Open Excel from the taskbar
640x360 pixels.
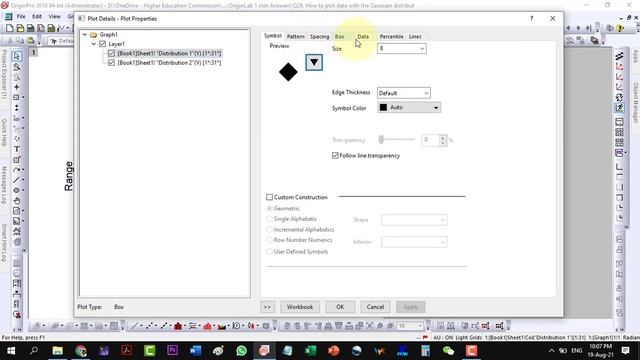click(x=310, y=351)
